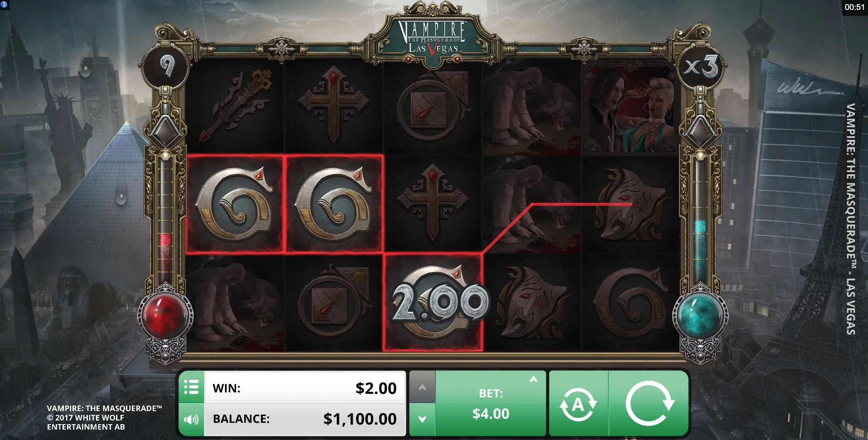The height and width of the screenshot is (440, 868).
Task: Select the vampire couple wild symbol
Action: coord(631,107)
